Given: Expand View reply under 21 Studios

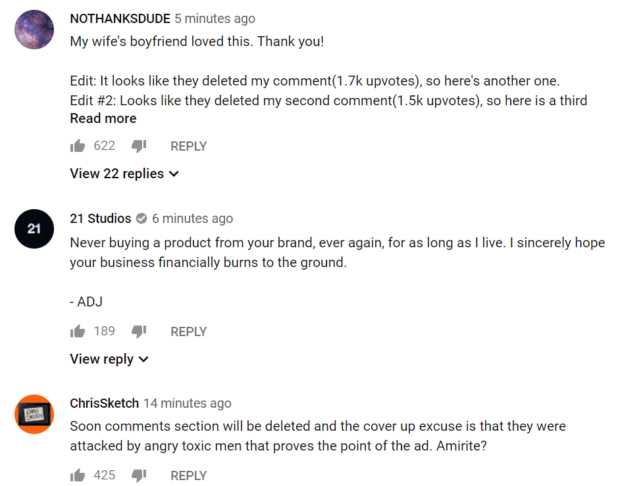Looking at the screenshot, I should [x=109, y=359].
